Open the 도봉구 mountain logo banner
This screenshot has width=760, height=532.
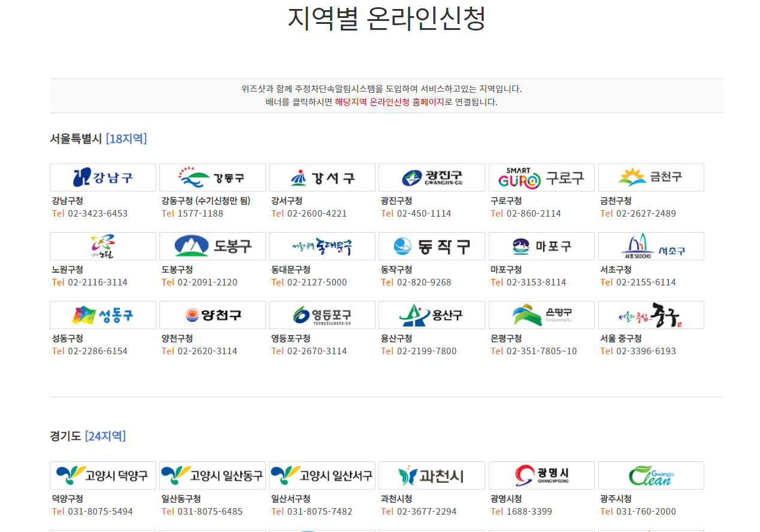pyautogui.click(x=213, y=246)
